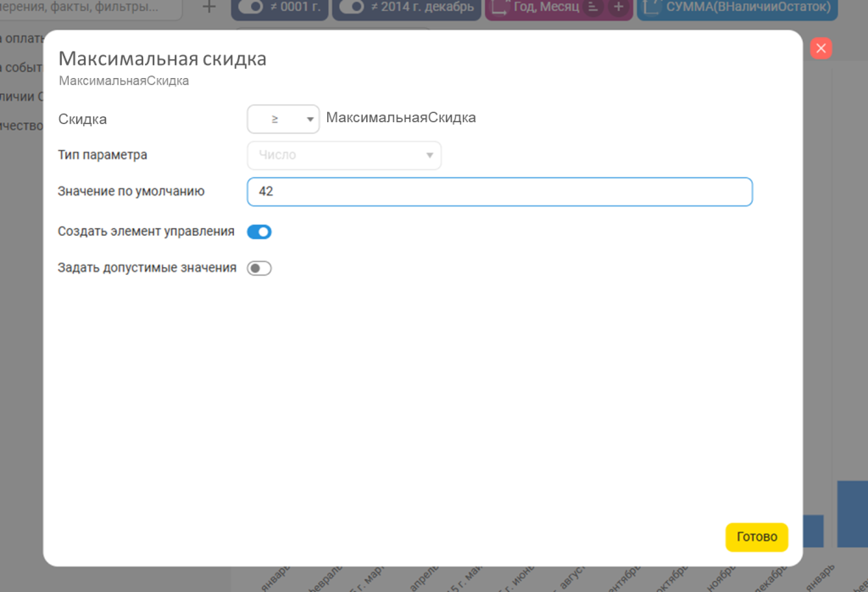Image resolution: width=868 pixels, height=592 pixels.
Task: Click the axis icon left of Год, Месяц
Action: click(500, 7)
